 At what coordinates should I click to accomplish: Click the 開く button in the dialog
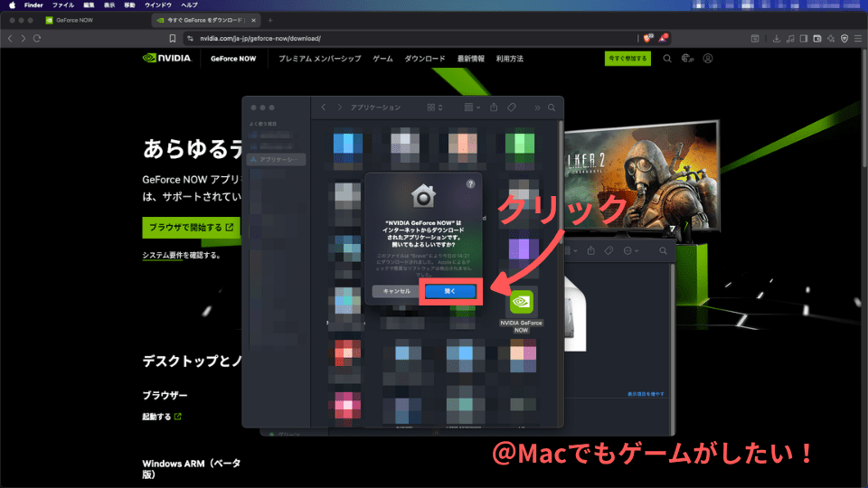tap(450, 291)
